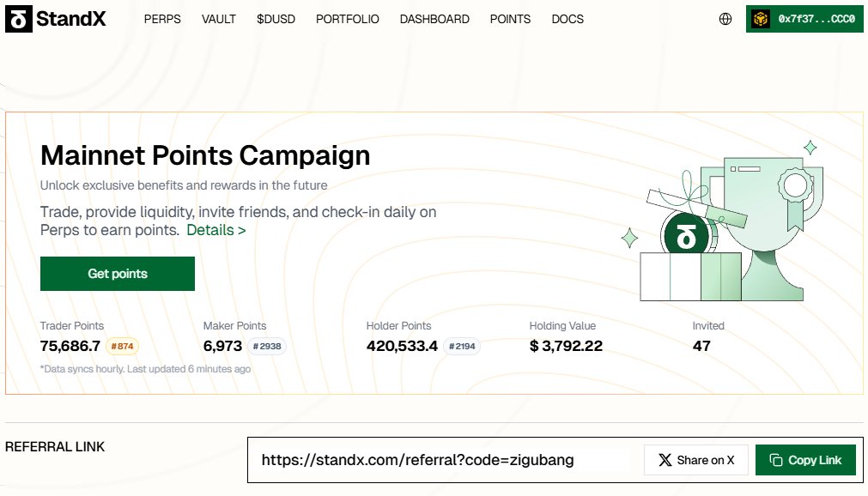Screen dimensions: 868x496
Task: Open the PERPS menu item
Action: point(162,19)
